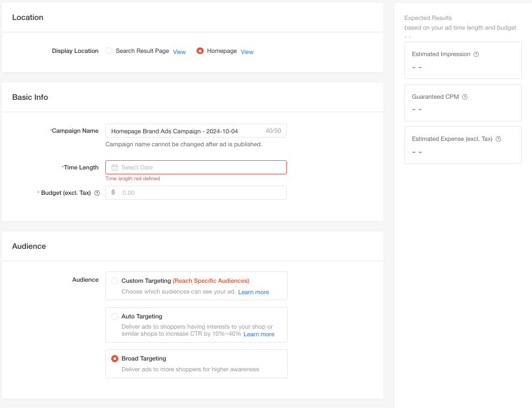Open Learn more for Custom Targeting
532x408 pixels.
pos(253,292)
